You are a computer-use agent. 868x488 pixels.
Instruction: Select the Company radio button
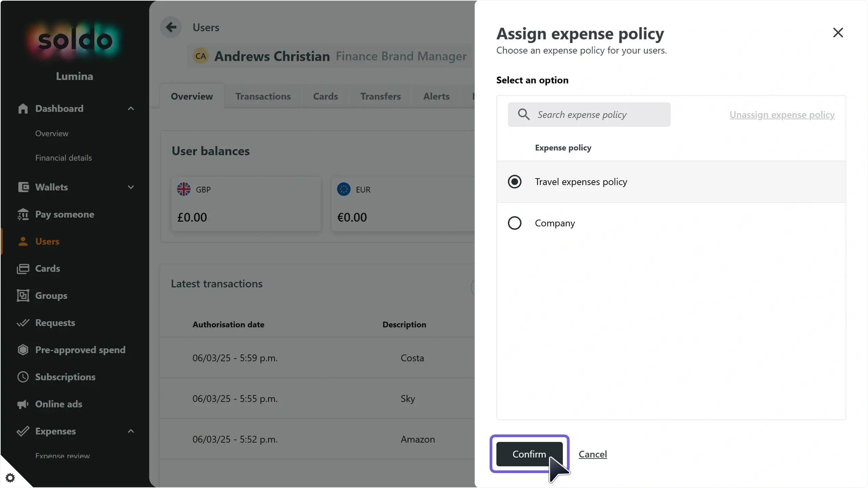click(x=515, y=223)
